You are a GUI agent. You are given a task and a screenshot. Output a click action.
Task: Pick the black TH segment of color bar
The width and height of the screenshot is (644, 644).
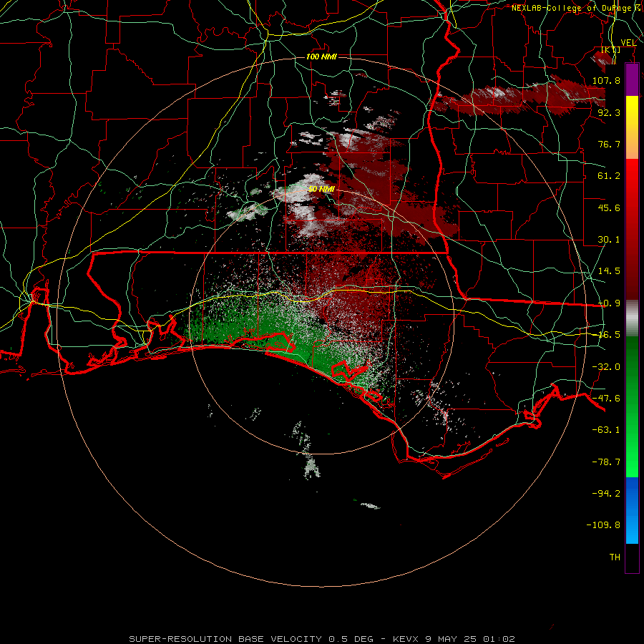(632, 557)
